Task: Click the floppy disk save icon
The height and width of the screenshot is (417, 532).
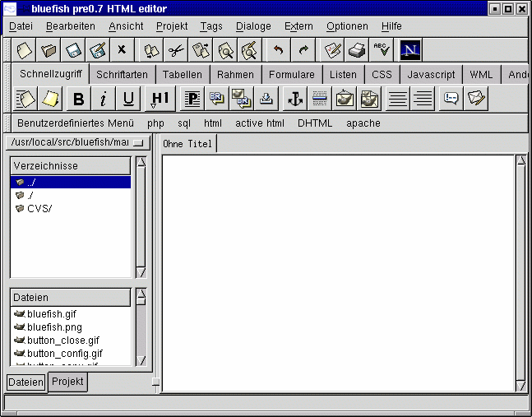Action: (x=74, y=51)
